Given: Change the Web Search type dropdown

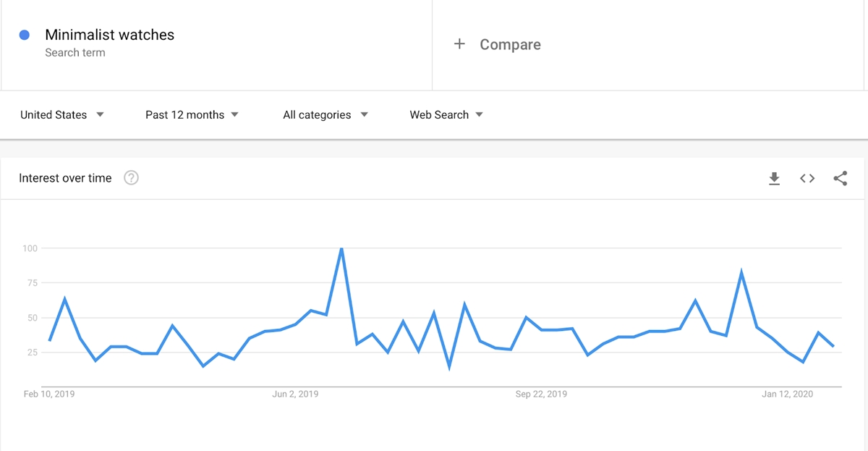Looking at the screenshot, I should tap(446, 115).
